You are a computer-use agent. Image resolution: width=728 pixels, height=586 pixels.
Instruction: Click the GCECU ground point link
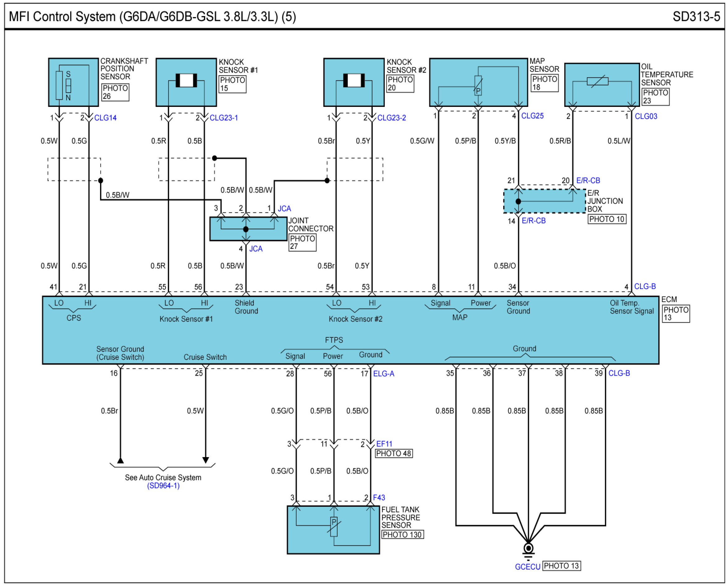pos(528,567)
